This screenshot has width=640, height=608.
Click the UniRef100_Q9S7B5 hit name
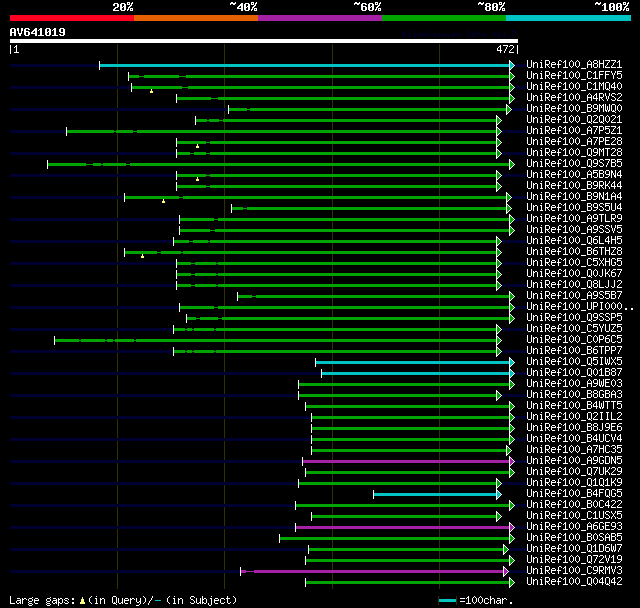pos(574,164)
